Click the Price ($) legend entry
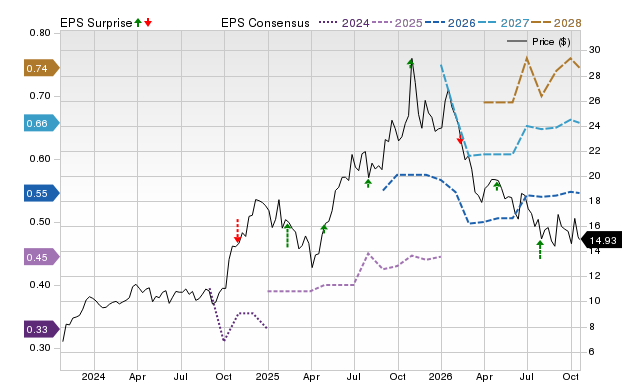Screen dimensions: 640x382 [x=539, y=42]
